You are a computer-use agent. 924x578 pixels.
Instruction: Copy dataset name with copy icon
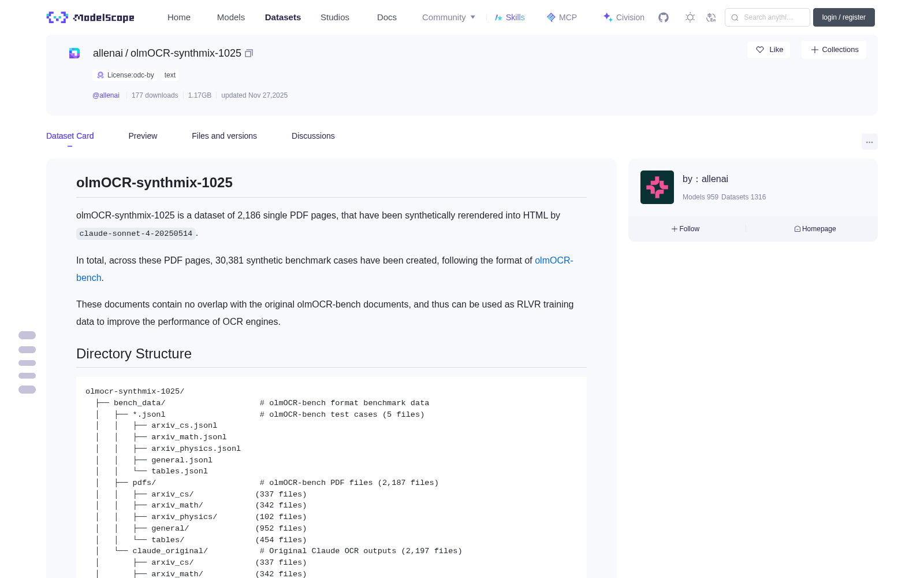tap(249, 53)
